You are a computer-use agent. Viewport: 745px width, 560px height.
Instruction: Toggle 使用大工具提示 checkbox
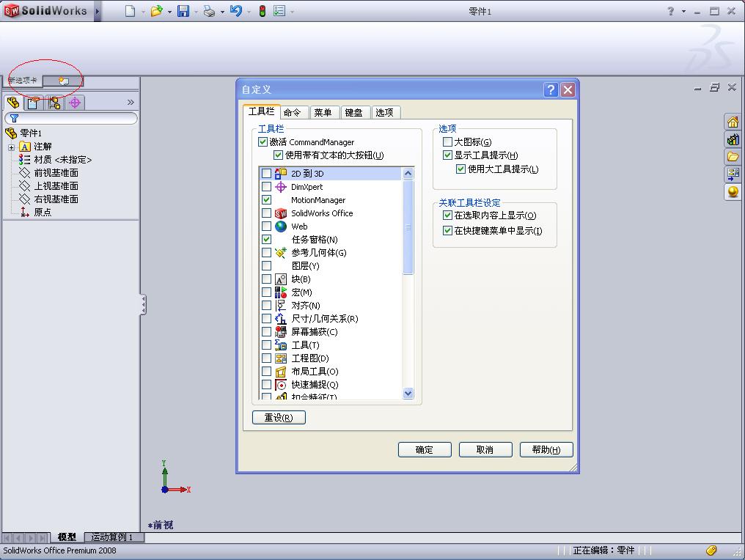click(x=460, y=169)
